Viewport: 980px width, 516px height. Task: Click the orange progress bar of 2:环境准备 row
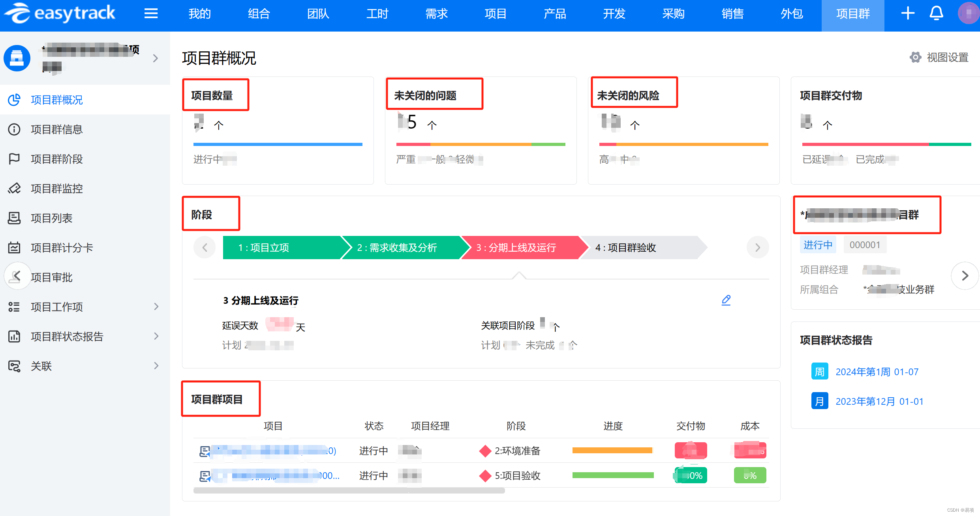612,451
